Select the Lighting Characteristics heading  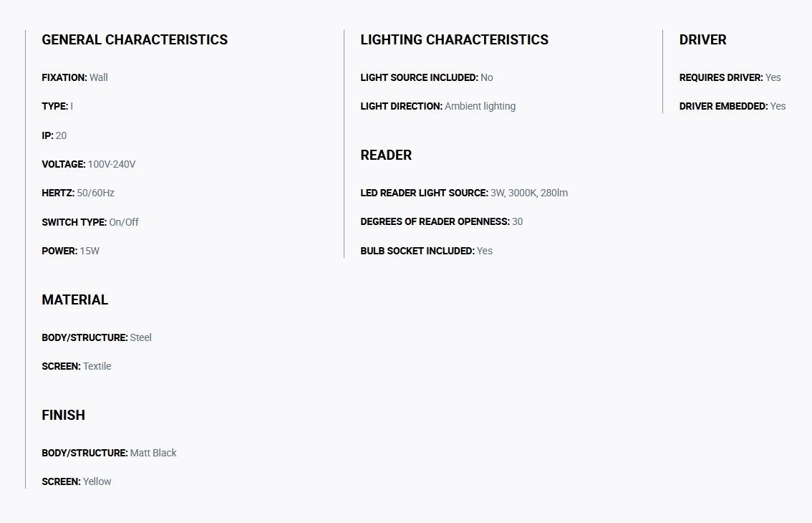point(454,40)
